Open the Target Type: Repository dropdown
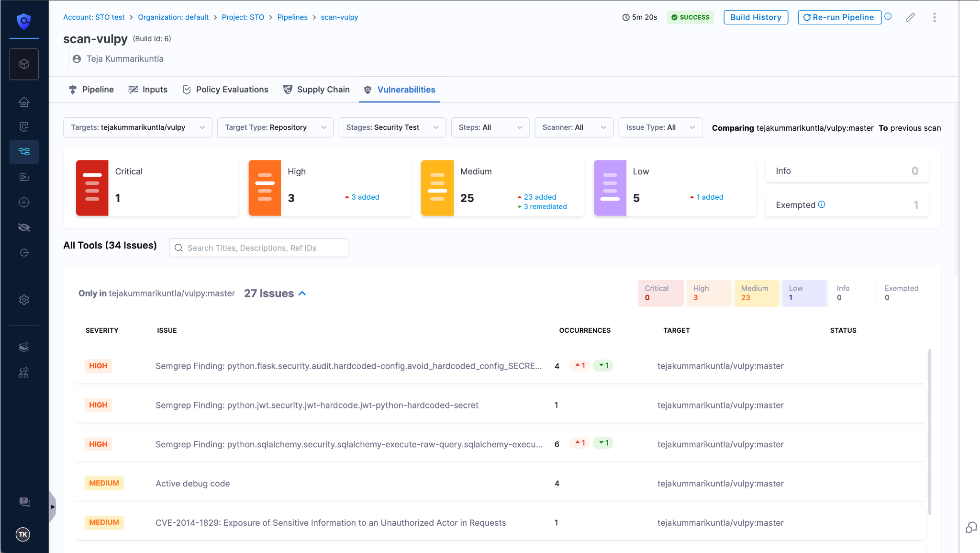The image size is (980, 553). [275, 127]
